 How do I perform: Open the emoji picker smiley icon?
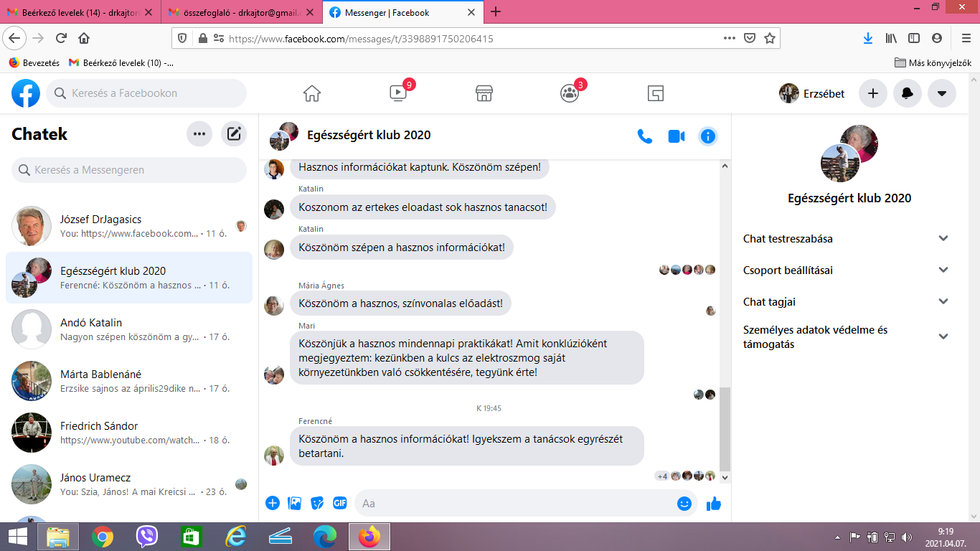pos(684,504)
